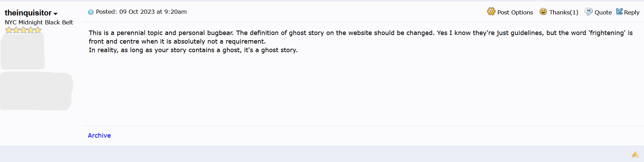Viewport: 644px width, 162px height.
Task: Click the Thanks smiley face icon
Action: (543, 12)
